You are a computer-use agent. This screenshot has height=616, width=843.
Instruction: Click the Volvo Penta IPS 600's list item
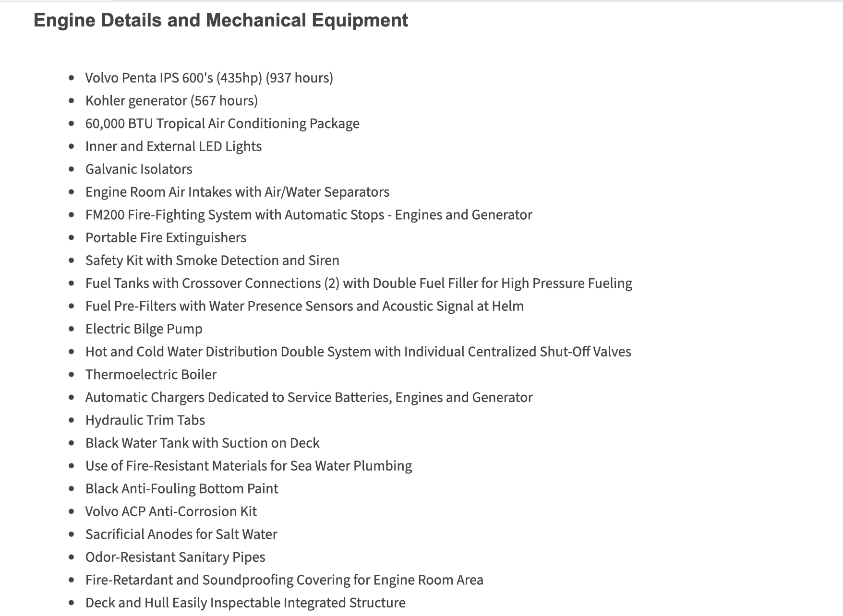209,78
